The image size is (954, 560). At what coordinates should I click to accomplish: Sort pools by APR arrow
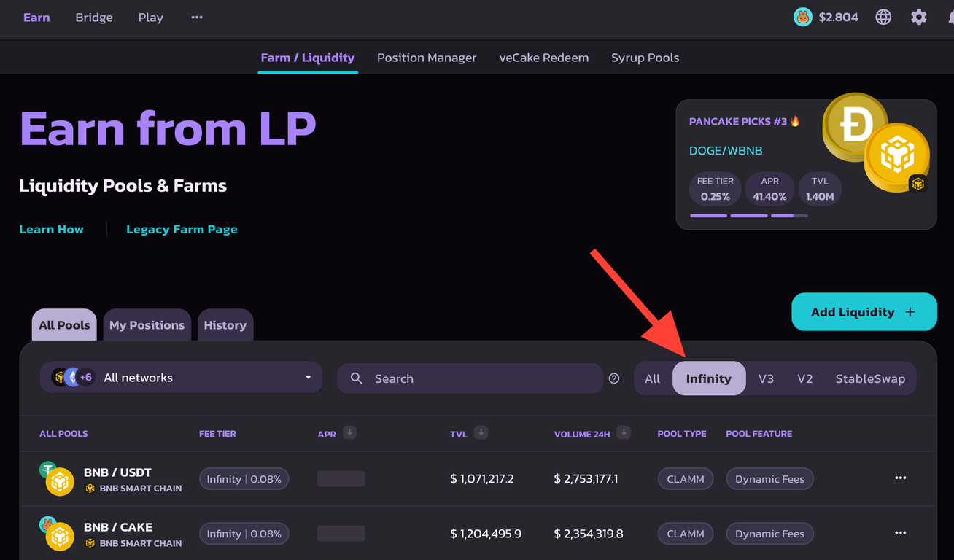coord(349,432)
